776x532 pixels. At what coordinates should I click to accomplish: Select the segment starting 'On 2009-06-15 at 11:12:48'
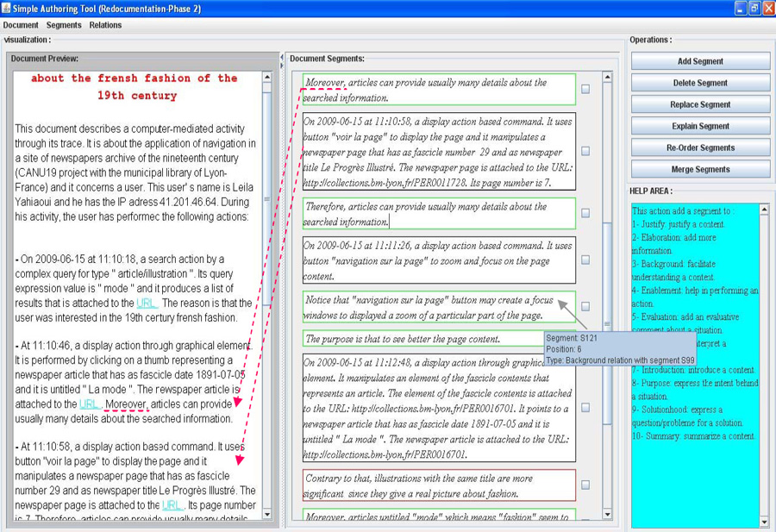439,408
